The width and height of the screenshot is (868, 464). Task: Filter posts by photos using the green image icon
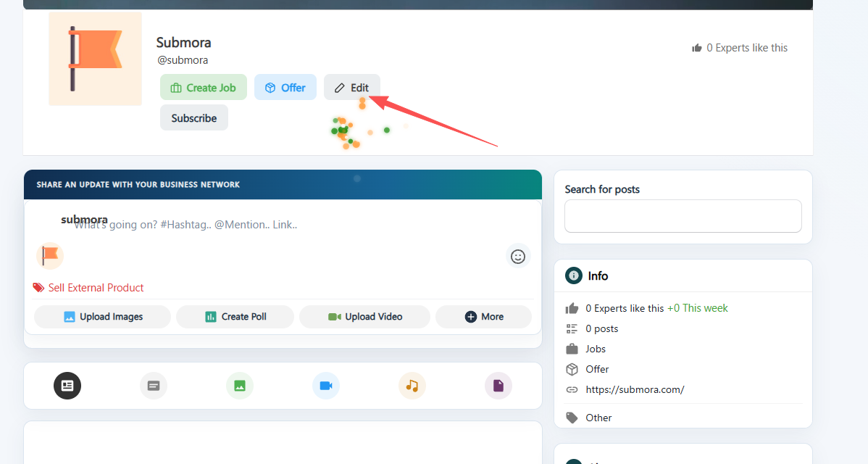pyautogui.click(x=240, y=386)
